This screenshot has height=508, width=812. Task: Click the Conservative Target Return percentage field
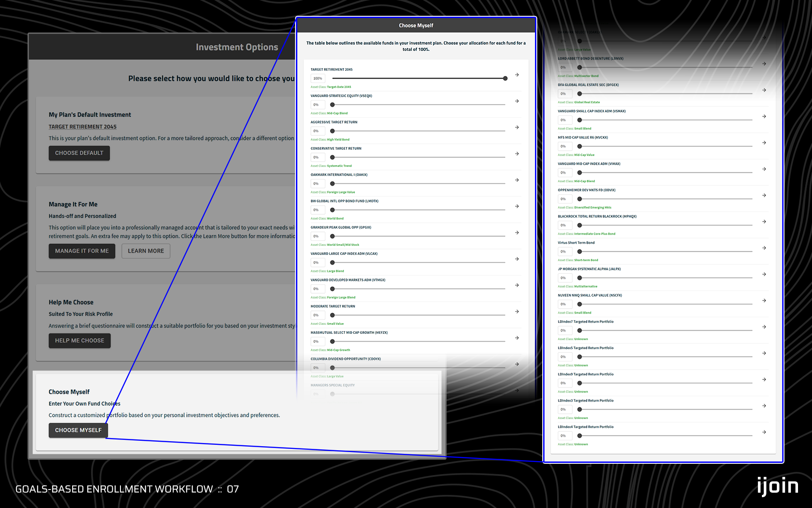coord(318,157)
